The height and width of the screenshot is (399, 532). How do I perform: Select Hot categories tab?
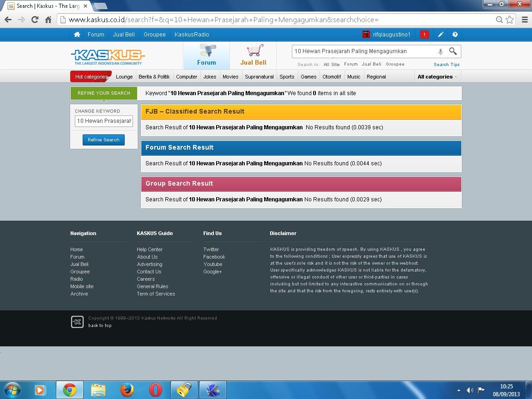91,77
